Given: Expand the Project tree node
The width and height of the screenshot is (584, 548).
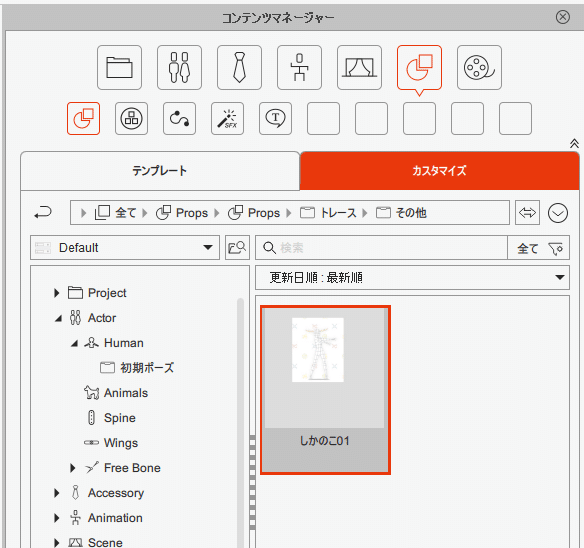Looking at the screenshot, I should pos(57,293).
